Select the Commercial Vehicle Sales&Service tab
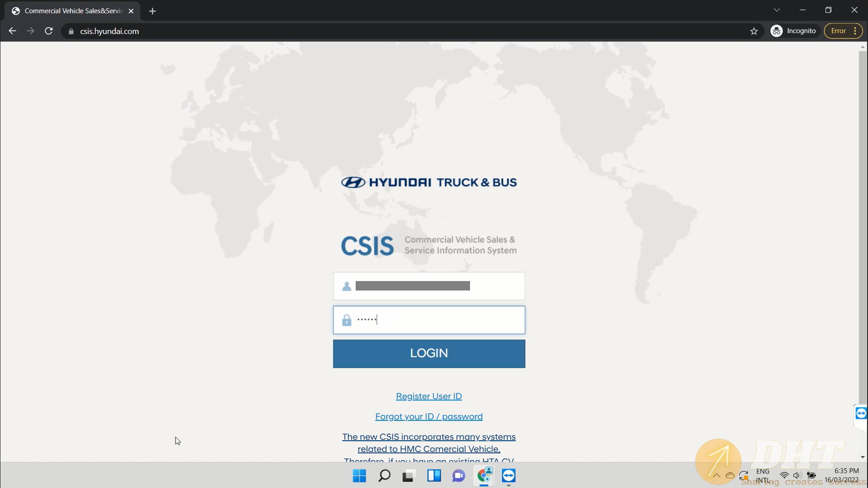Screen dimensions: 868x488 [x=73, y=11]
